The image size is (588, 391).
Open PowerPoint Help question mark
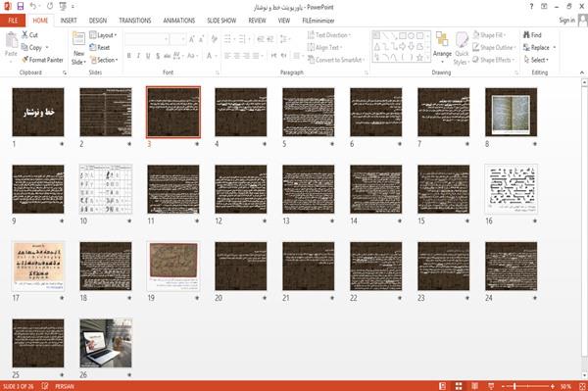[531, 7]
